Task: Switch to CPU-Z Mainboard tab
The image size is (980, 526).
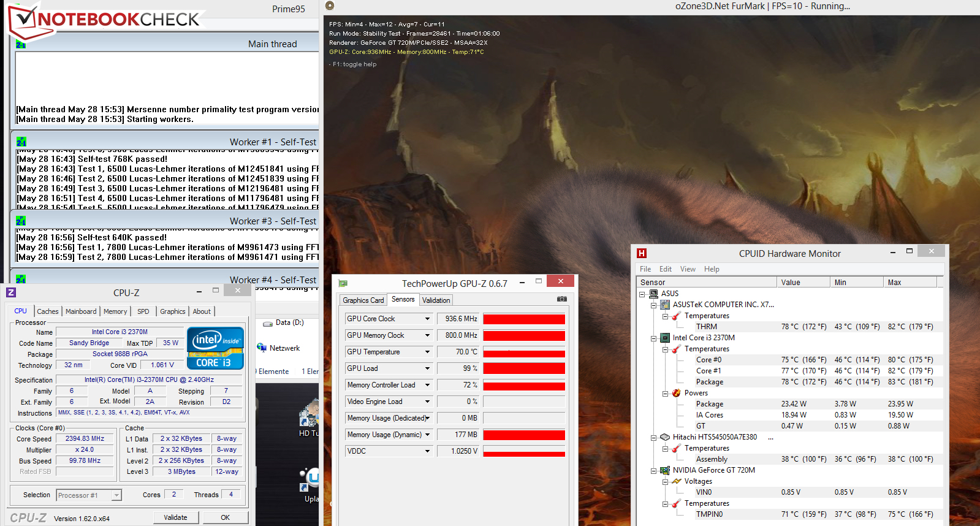Action: tap(81, 311)
